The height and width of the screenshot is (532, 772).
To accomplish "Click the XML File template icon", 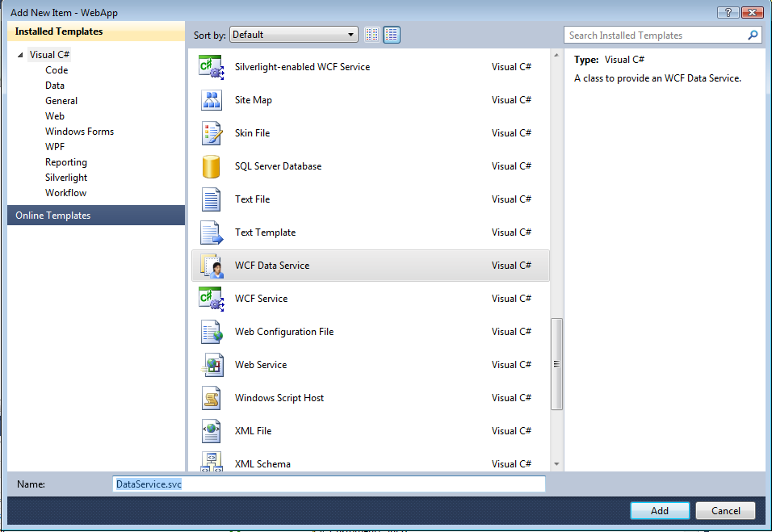I will (x=212, y=431).
